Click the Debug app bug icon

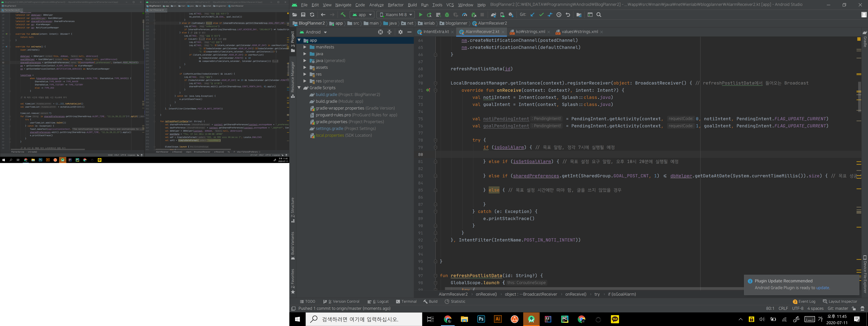(x=447, y=15)
